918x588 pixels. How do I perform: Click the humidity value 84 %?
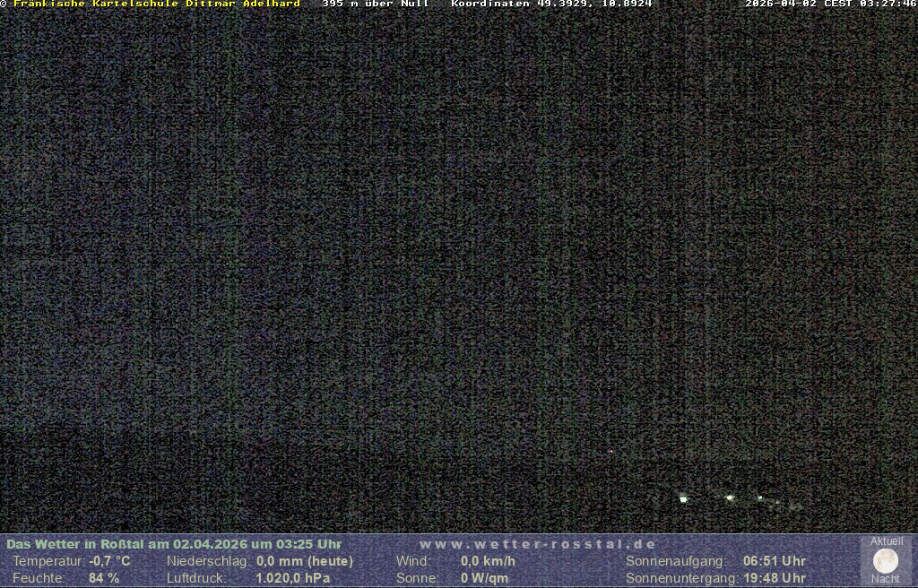point(104,578)
